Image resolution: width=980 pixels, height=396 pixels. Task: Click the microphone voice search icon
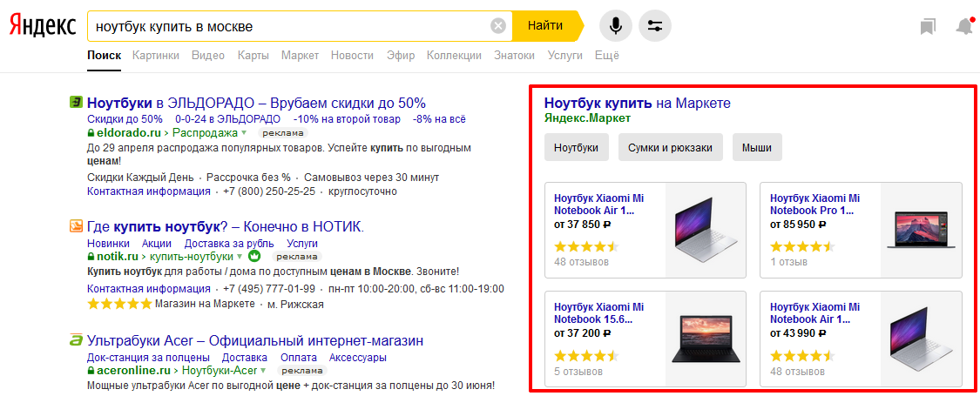(616, 26)
